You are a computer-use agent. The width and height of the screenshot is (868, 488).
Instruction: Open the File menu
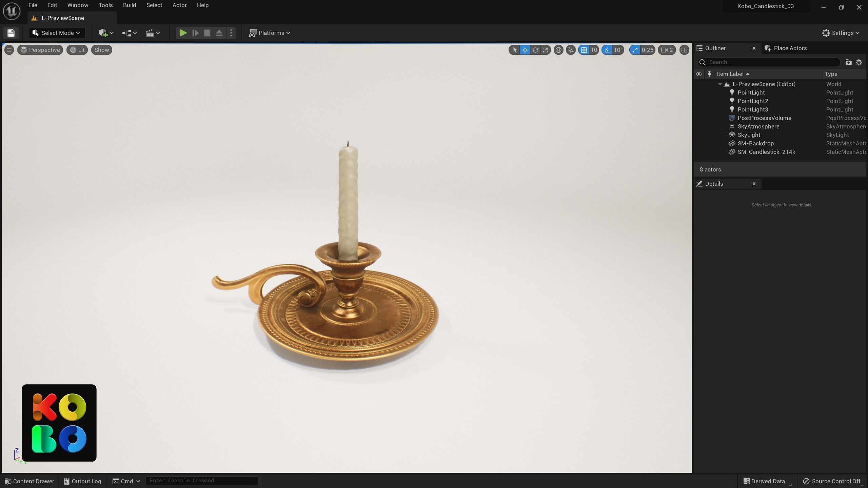(x=33, y=5)
